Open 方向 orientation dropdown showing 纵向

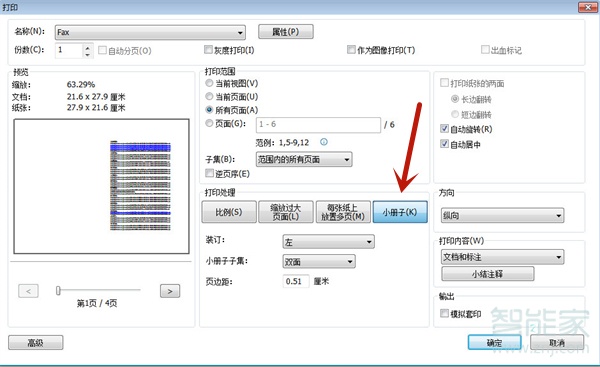click(502, 215)
